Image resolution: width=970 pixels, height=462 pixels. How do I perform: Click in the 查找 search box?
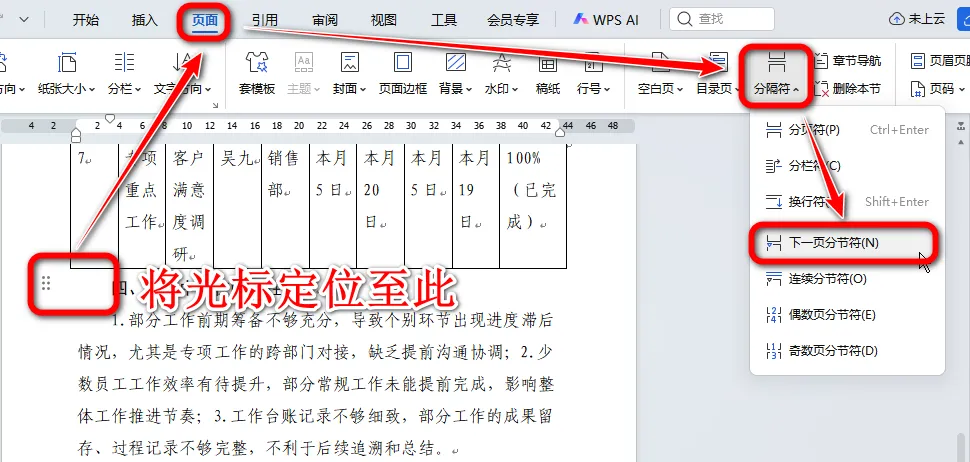(x=722, y=19)
